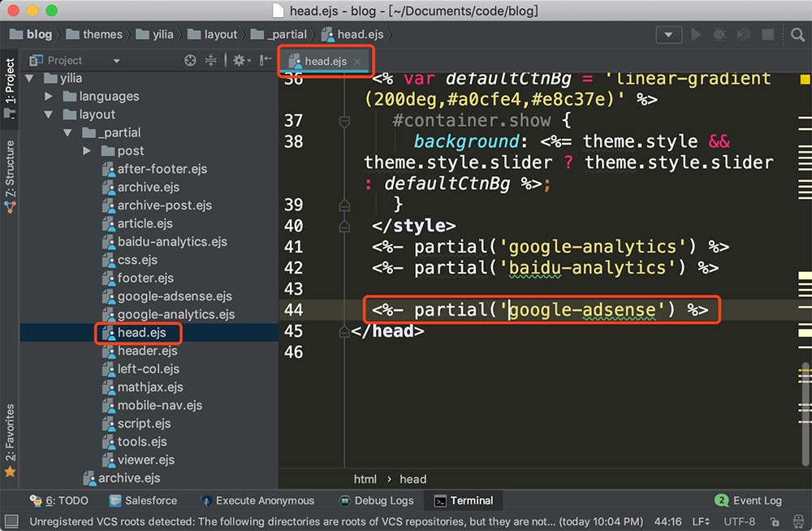
Task: Toggle code fold marker at line 40
Action: [343, 227]
